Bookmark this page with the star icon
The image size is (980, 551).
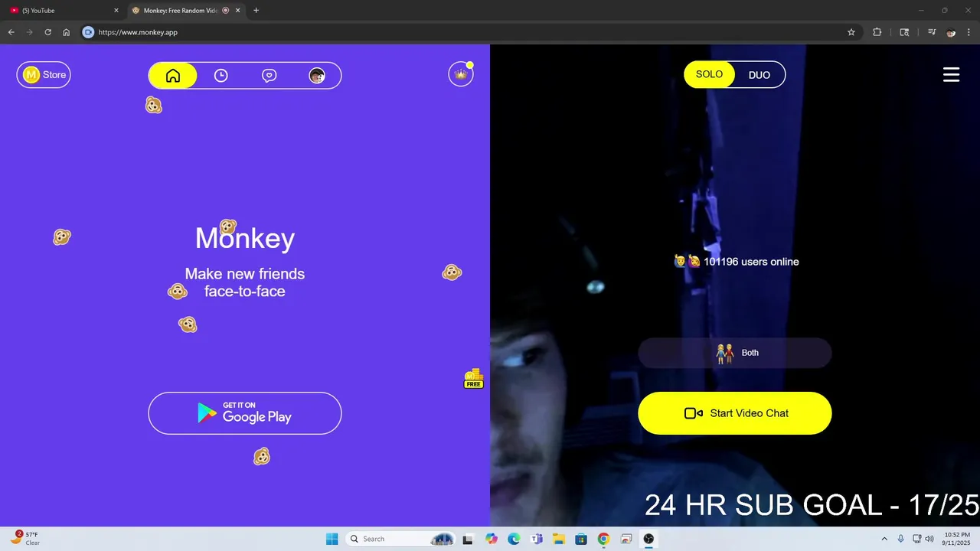(x=851, y=32)
